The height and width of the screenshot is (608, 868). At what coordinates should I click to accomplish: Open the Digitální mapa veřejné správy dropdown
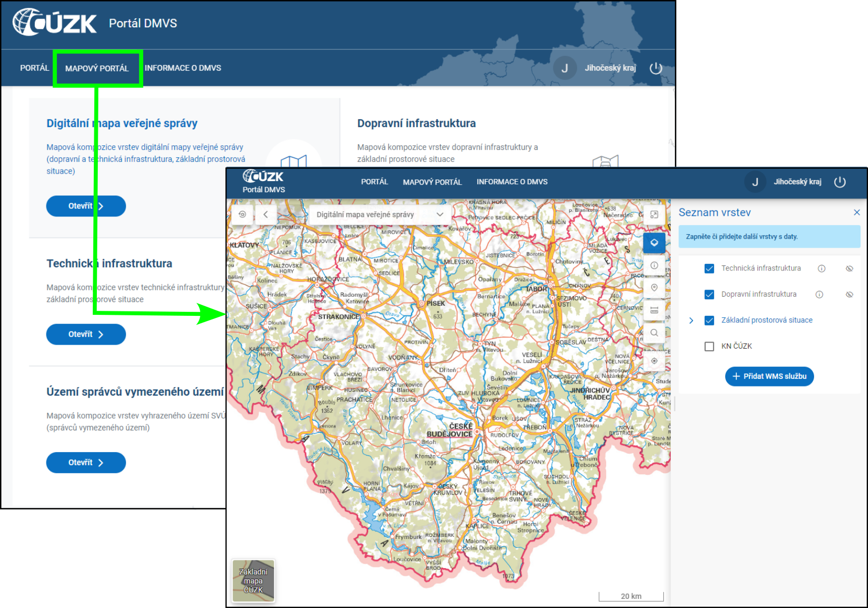coord(379,214)
